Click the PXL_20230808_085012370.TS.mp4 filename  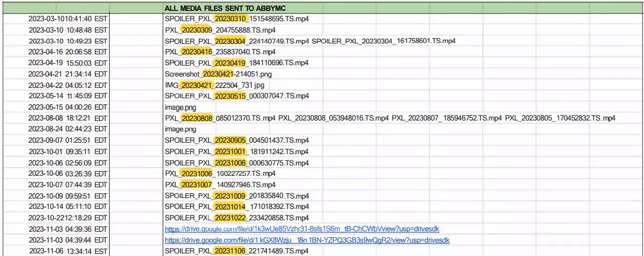220,118
